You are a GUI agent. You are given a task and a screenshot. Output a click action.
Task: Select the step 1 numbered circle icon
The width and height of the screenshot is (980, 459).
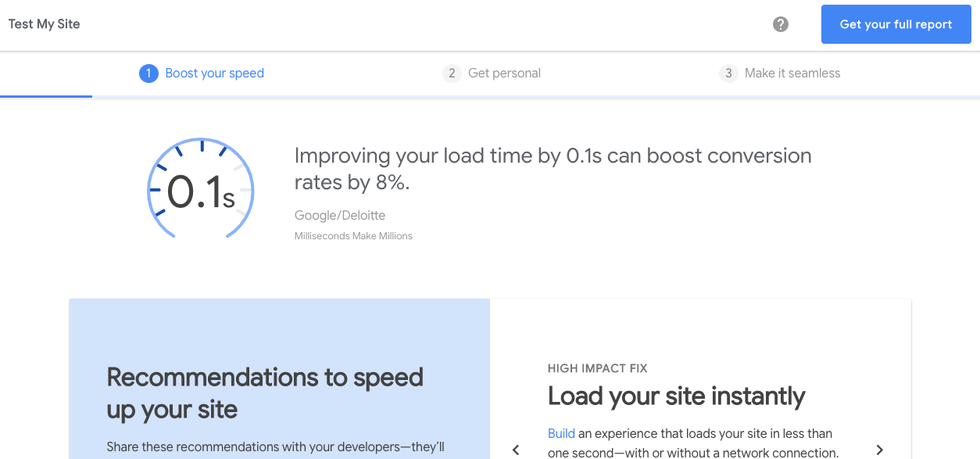(148, 73)
